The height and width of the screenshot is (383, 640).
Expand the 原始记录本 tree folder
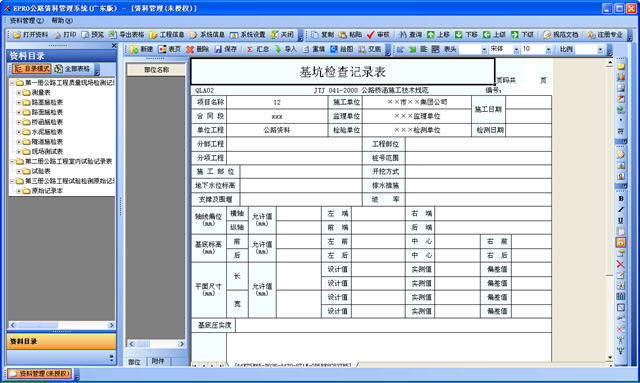click(18, 191)
